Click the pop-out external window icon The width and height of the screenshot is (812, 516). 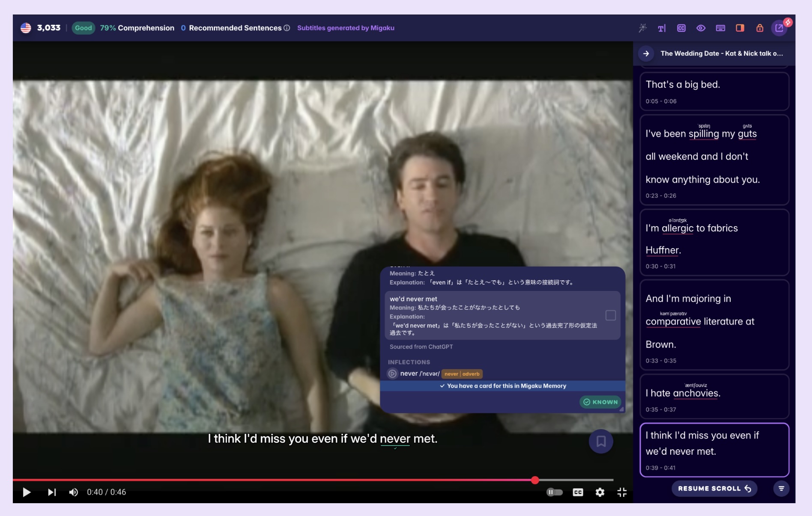pyautogui.click(x=779, y=28)
